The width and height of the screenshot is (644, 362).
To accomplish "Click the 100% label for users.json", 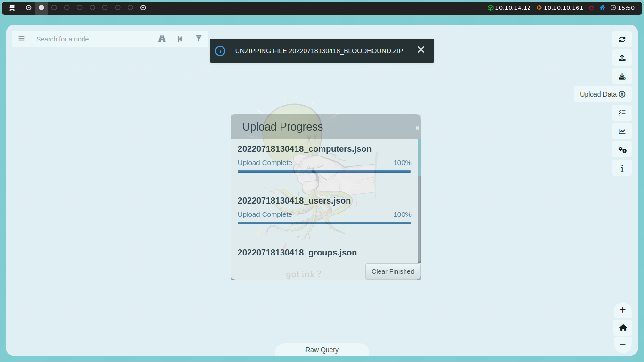I will click(x=402, y=214).
